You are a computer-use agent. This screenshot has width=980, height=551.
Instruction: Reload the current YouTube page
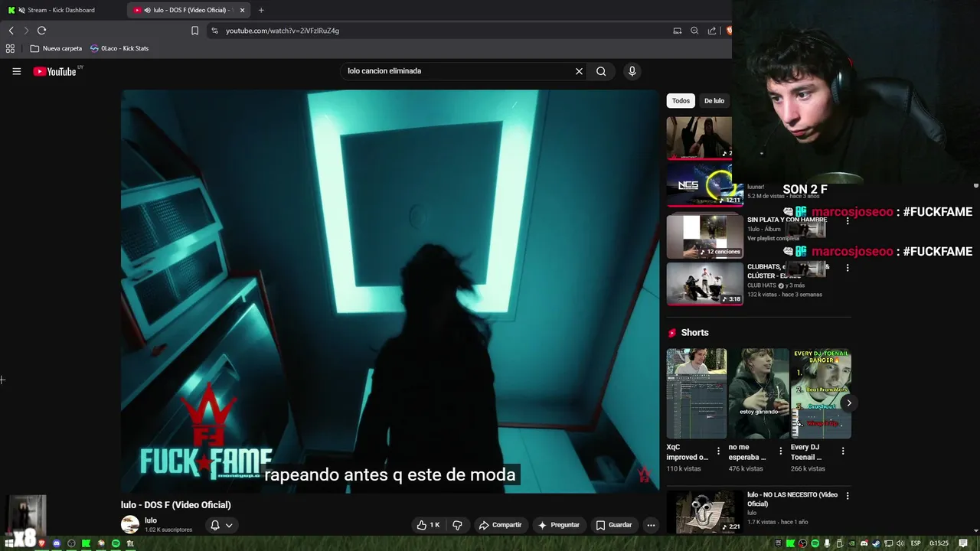[x=41, y=31]
